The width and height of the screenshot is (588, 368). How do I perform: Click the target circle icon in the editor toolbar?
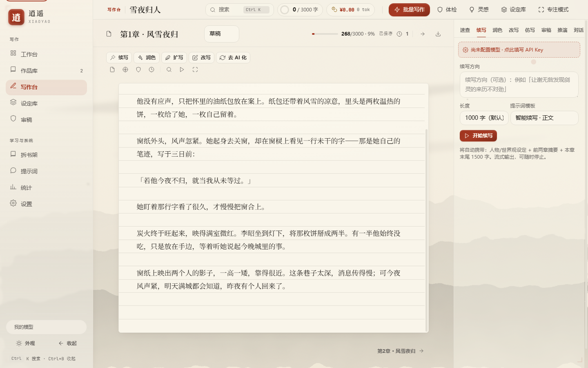pyautogui.click(x=125, y=70)
